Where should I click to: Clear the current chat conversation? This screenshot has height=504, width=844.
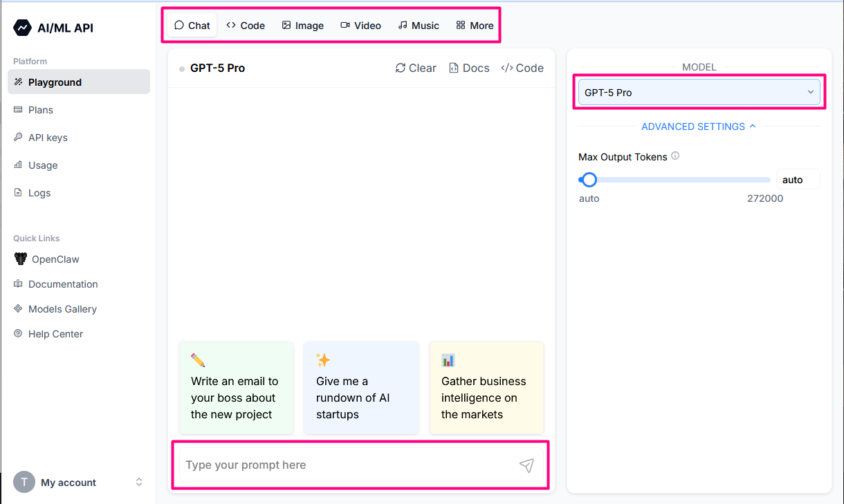(x=416, y=68)
